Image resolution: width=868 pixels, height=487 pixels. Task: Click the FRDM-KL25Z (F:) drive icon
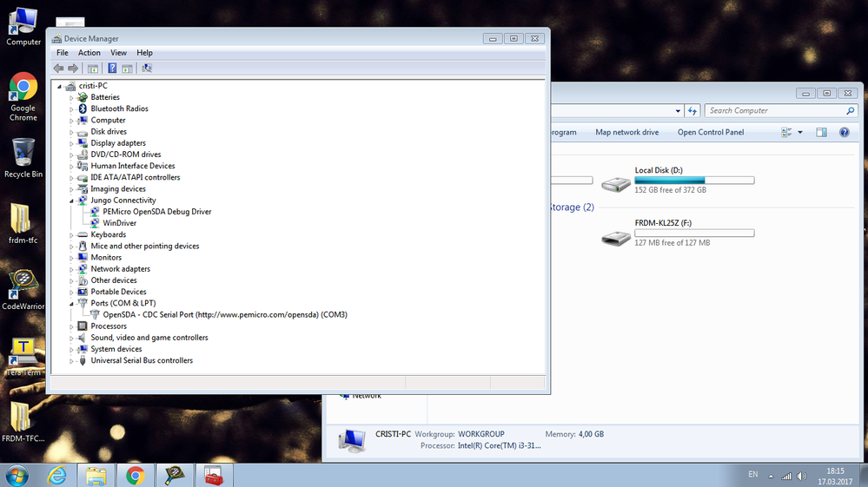[x=615, y=238]
